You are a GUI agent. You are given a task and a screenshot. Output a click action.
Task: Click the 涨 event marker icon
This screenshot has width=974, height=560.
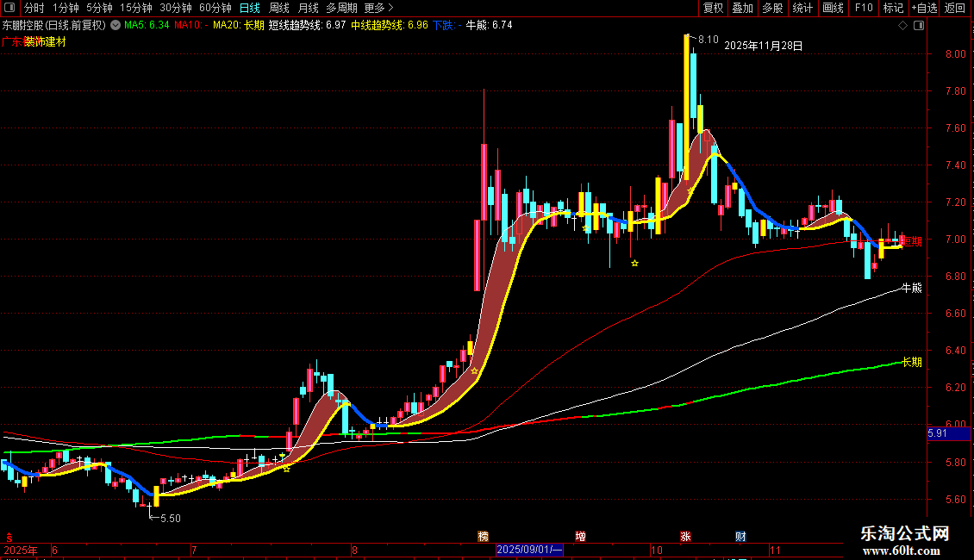click(x=686, y=537)
